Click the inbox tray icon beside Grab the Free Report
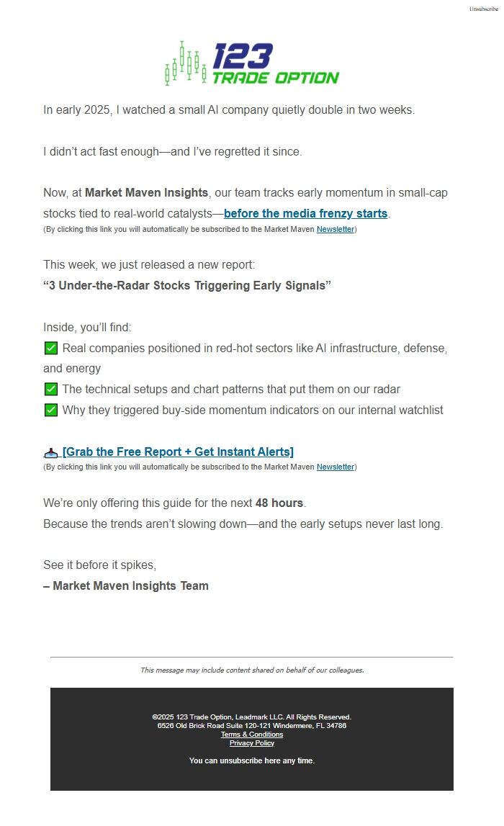504x826 pixels. tap(50, 453)
